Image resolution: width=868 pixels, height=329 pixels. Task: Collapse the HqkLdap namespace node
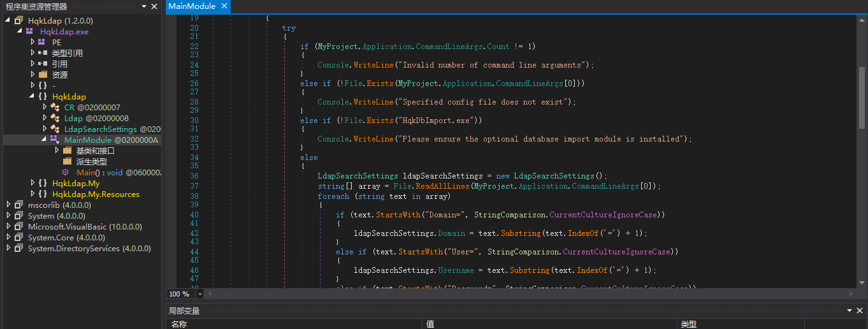click(x=33, y=96)
